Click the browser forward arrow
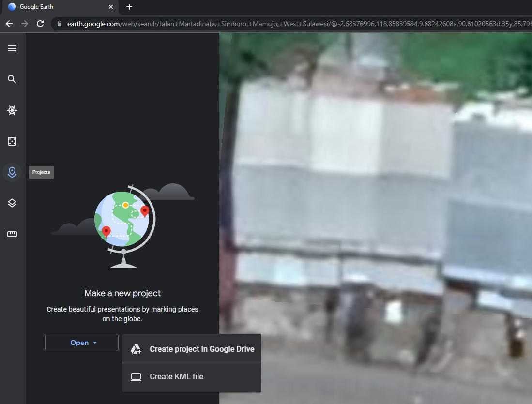532x404 pixels. click(24, 24)
